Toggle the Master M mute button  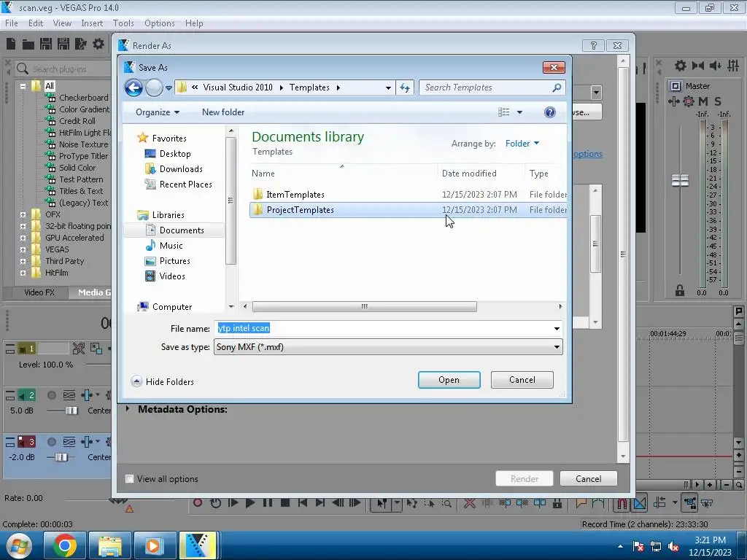(703, 101)
